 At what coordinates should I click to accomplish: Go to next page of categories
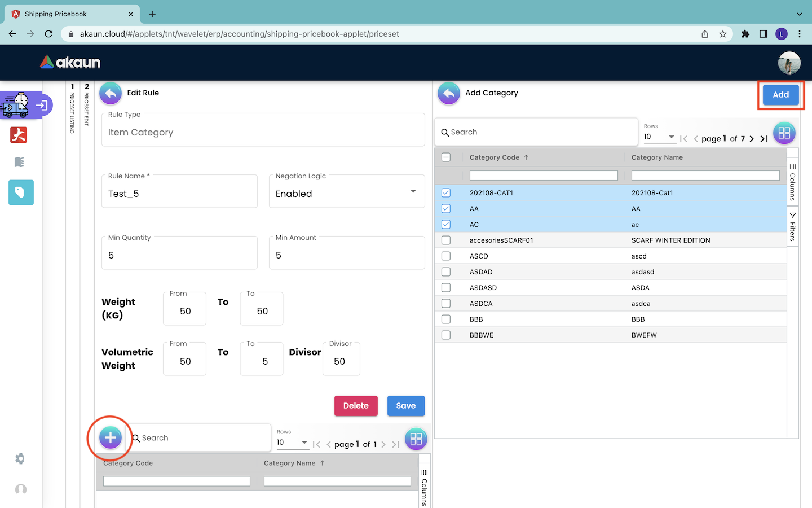pos(752,139)
